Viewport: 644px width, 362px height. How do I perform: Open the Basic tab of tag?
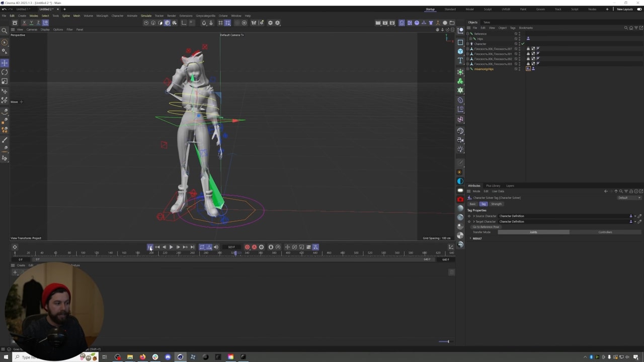(x=472, y=204)
